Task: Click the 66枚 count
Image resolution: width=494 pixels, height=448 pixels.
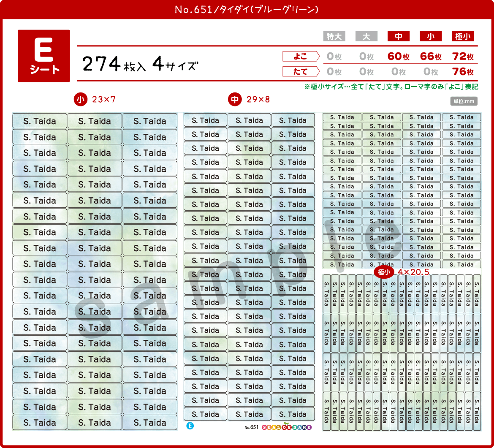Action: pos(431,57)
